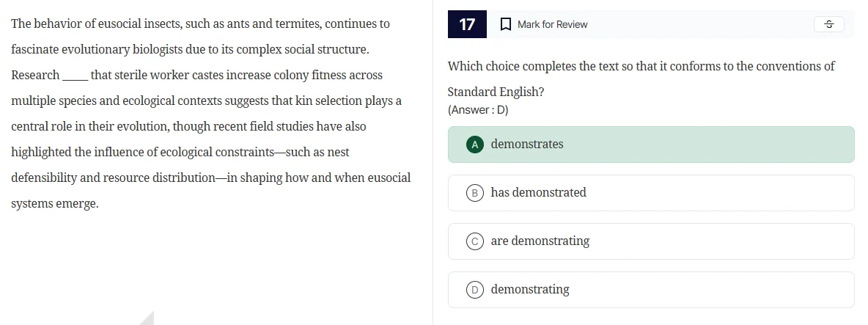
Task: Pick the answer option "demonstrating"
Action: (529, 289)
